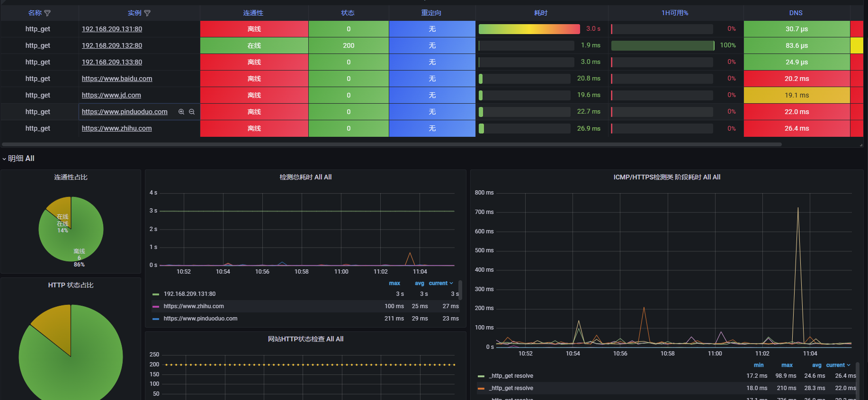This screenshot has height=400, width=868.
Task: Click DNS value 30.7 µs
Action: (x=797, y=29)
